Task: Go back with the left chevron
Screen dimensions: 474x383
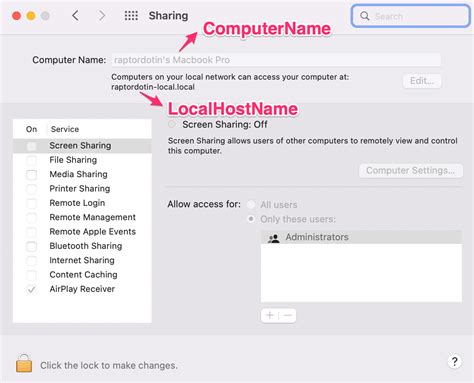Action: (x=76, y=15)
